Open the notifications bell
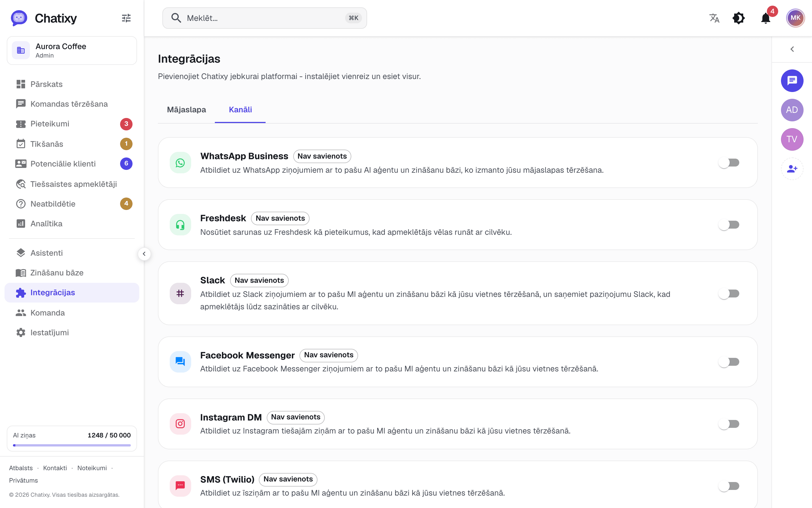The width and height of the screenshot is (812, 508). coord(766,18)
